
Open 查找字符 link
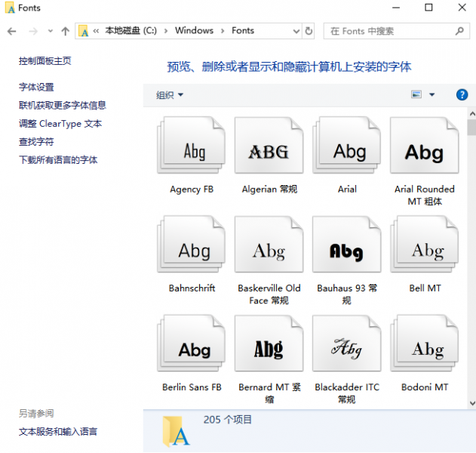click(x=36, y=142)
